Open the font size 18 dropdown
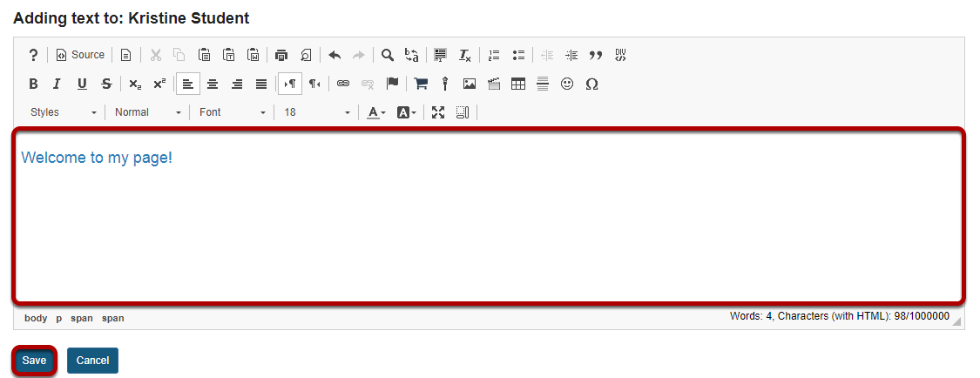 317,112
